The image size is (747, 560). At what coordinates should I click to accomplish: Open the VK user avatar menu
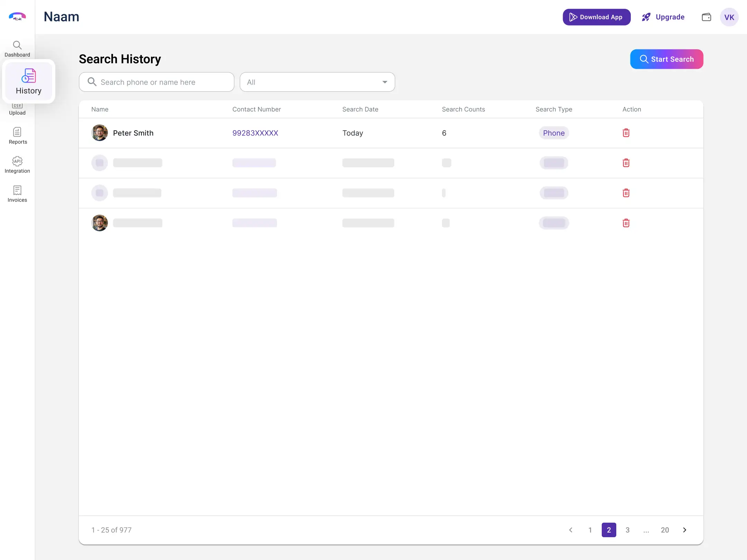click(x=729, y=17)
